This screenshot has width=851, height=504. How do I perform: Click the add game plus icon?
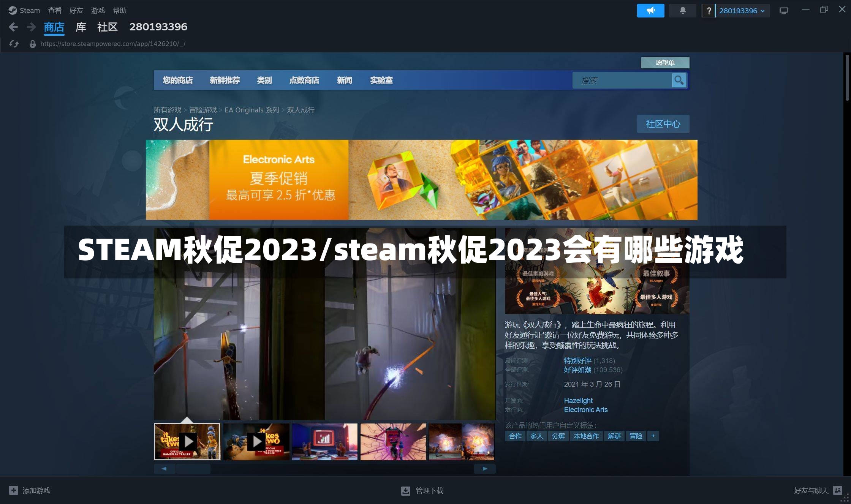pos(14,490)
